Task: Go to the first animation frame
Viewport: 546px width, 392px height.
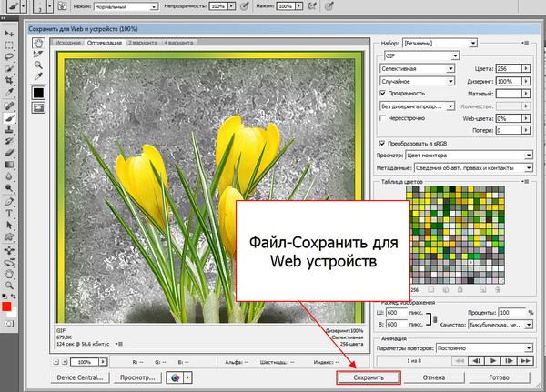Action: pos(460,361)
